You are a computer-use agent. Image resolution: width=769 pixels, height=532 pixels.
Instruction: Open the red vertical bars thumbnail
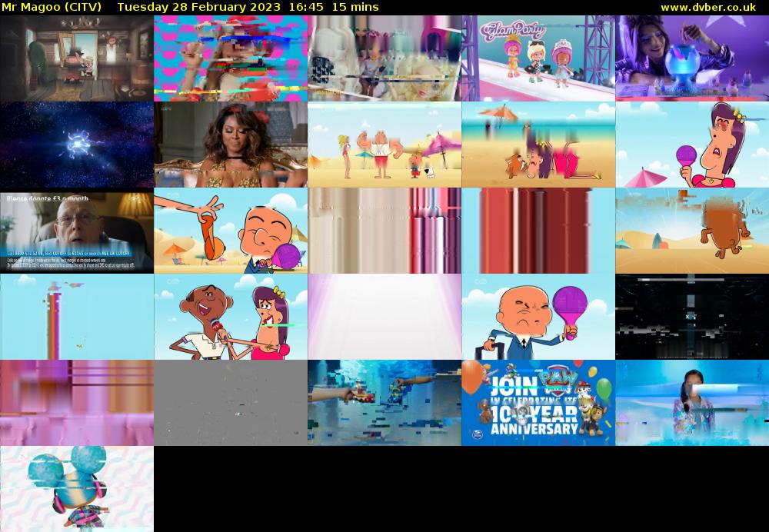pyautogui.click(x=538, y=231)
